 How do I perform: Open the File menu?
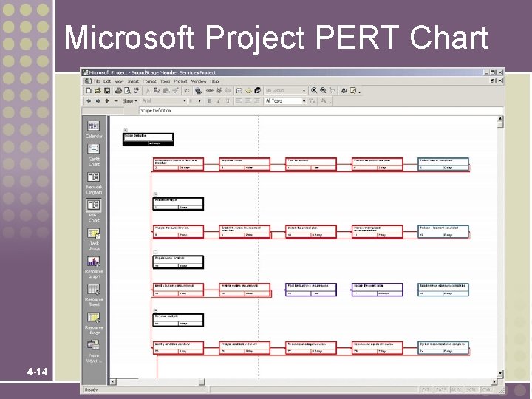pos(97,81)
